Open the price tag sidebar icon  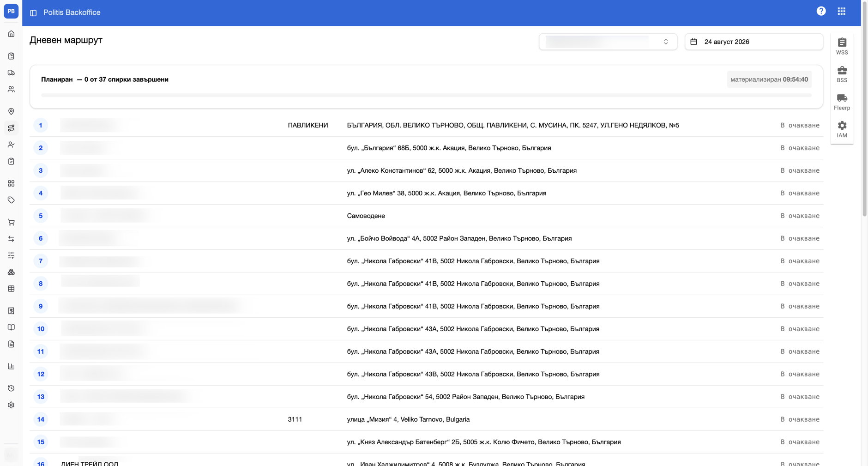[11, 200]
